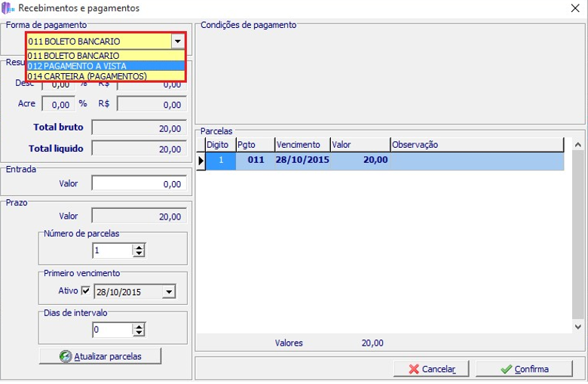
Task: Decrease Dias de intervalo with down arrow
Action: point(139,333)
